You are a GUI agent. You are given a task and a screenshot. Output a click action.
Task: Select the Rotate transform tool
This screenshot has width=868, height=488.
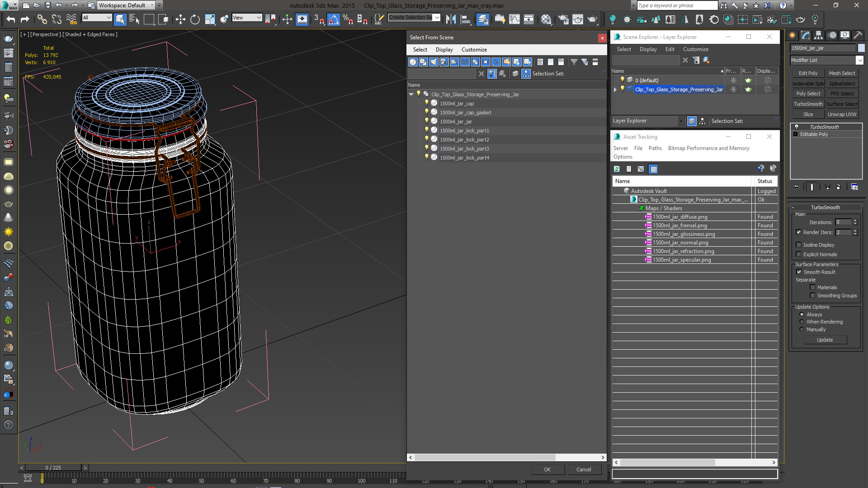pos(195,19)
